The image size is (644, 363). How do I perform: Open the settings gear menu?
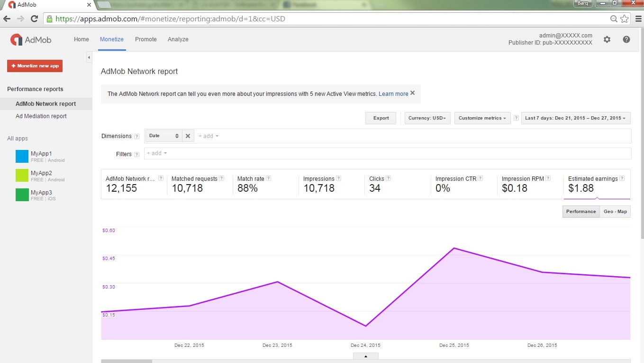pyautogui.click(x=607, y=39)
